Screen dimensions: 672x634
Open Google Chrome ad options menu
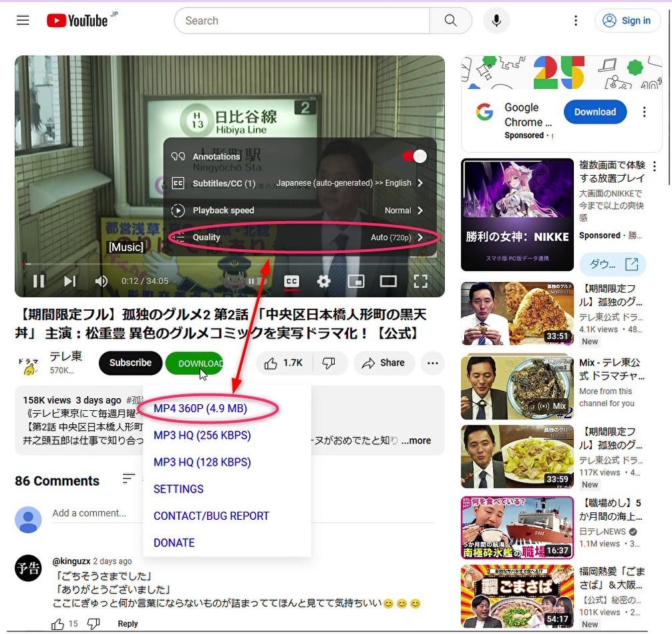[x=644, y=112]
